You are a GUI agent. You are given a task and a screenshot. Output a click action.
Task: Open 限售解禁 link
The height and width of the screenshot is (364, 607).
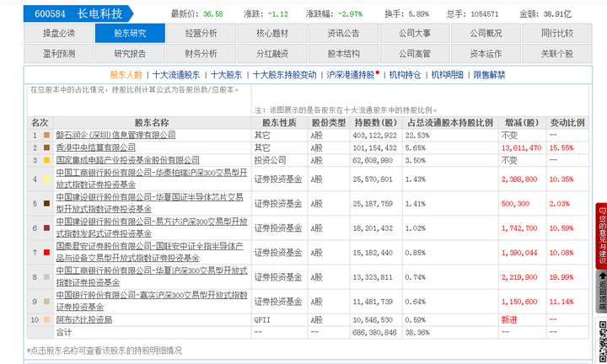click(x=489, y=75)
